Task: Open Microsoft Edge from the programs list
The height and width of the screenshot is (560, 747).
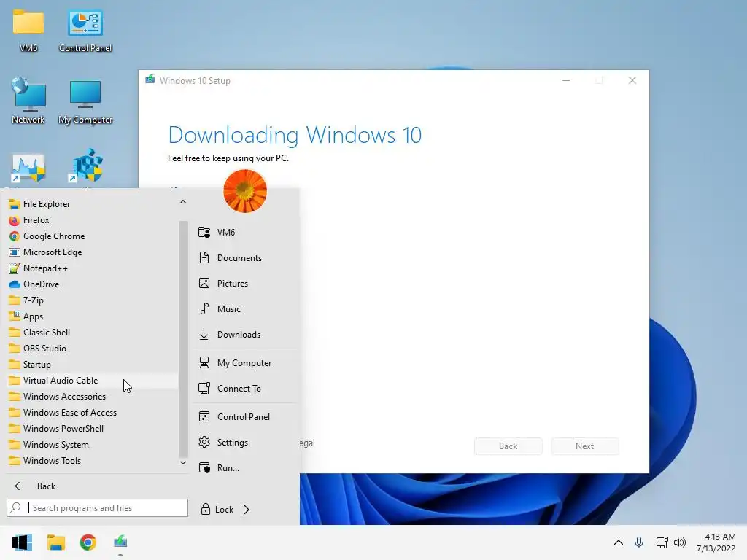Action: [x=93, y=252]
